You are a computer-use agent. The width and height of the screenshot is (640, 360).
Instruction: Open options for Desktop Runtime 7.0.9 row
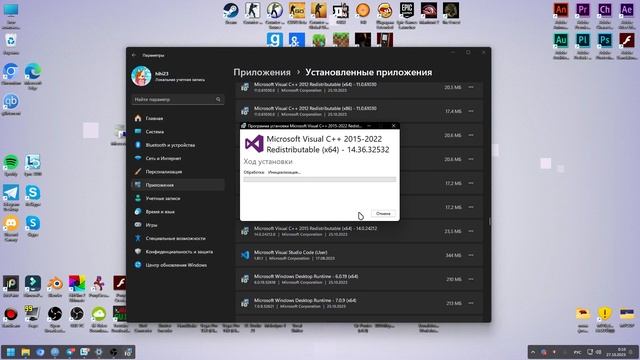click(x=471, y=303)
